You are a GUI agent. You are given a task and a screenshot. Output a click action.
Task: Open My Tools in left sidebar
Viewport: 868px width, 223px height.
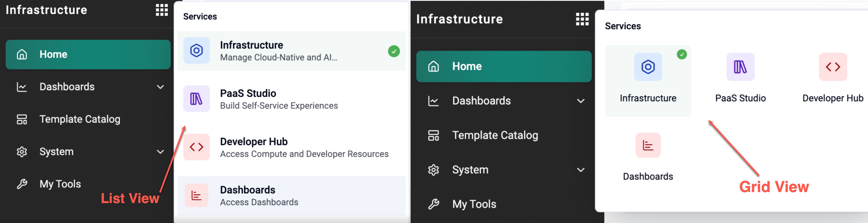(60, 184)
